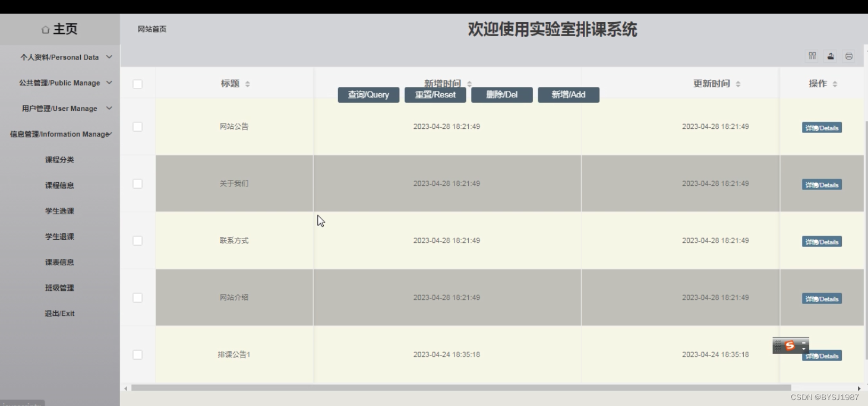Check the box for the 关于我们 row
The height and width of the screenshot is (406, 868).
tap(137, 183)
